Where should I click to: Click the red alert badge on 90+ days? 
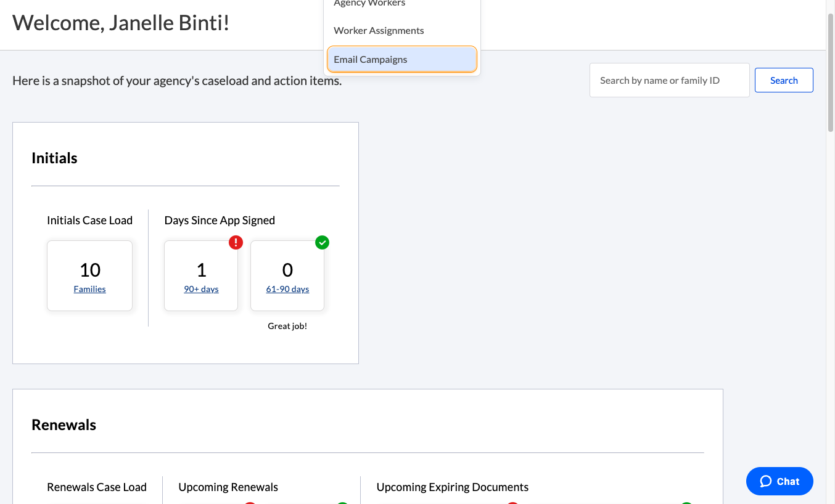click(236, 242)
